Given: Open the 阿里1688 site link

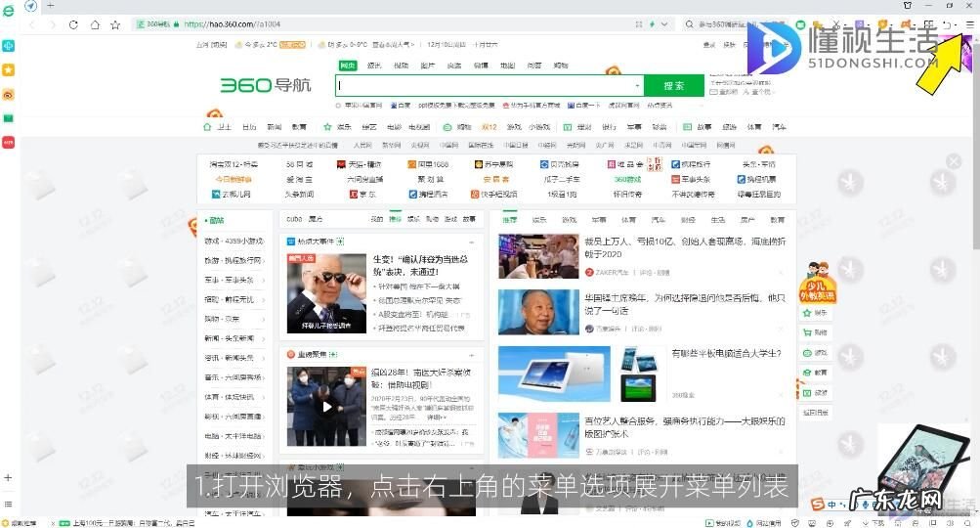Looking at the screenshot, I should point(428,164).
